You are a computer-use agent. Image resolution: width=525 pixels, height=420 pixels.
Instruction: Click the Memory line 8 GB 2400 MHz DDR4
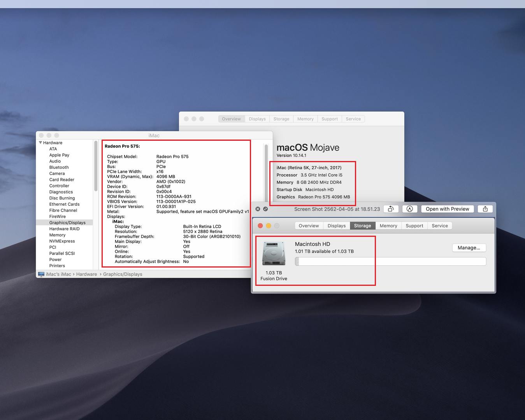(309, 182)
